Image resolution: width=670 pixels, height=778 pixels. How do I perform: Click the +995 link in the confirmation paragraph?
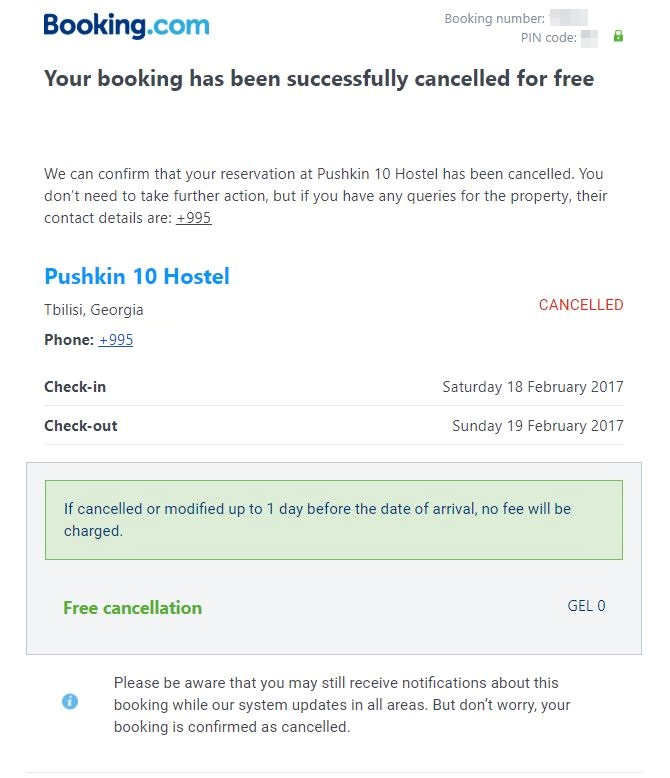[193, 218]
